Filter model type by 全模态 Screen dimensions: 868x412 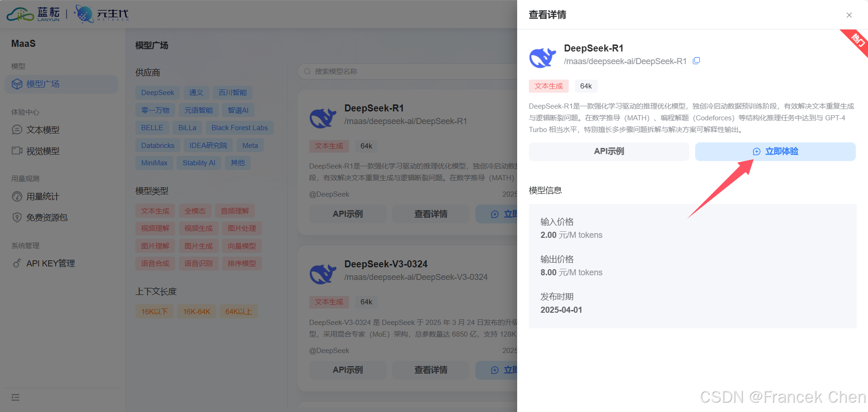195,211
